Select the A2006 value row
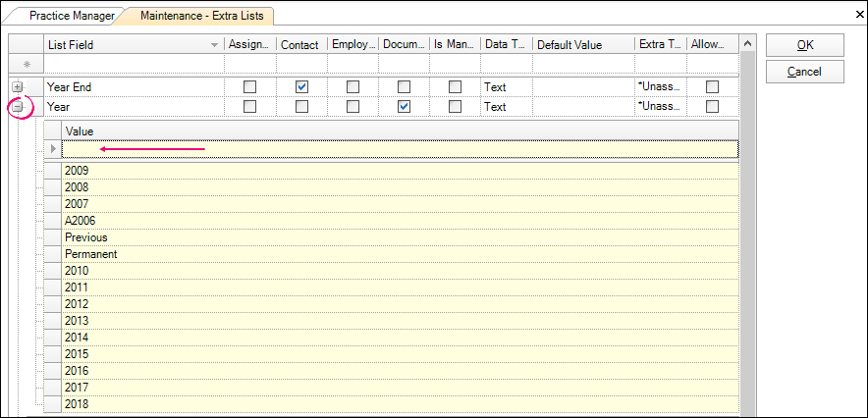868x418 pixels. coord(393,221)
